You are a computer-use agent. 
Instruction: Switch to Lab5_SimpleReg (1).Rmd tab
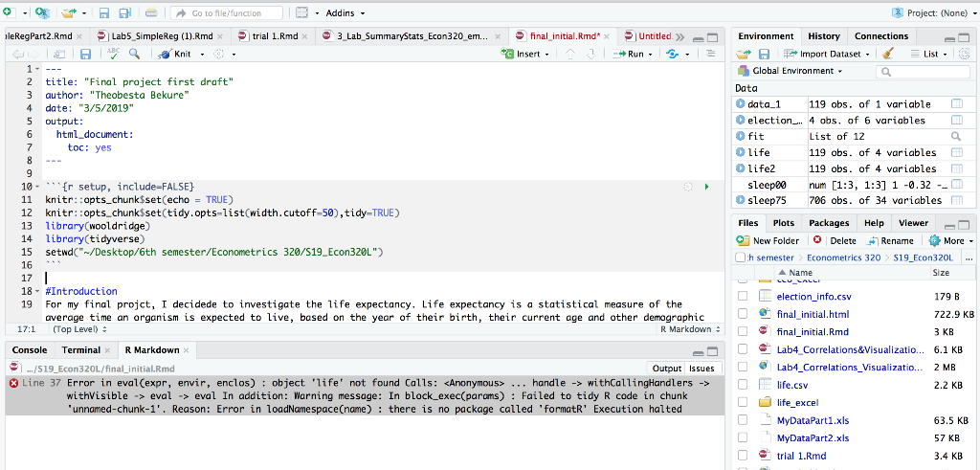[161, 35]
